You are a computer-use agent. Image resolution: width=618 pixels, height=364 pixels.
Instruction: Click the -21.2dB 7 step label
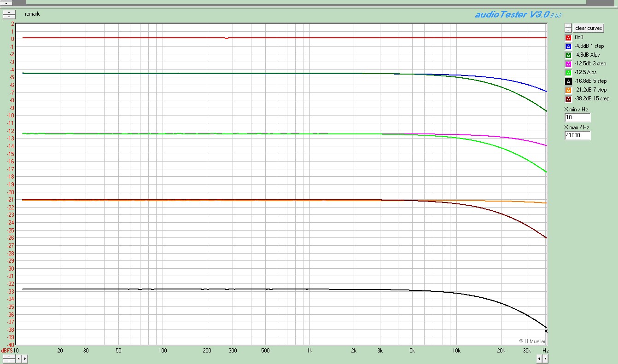(591, 90)
